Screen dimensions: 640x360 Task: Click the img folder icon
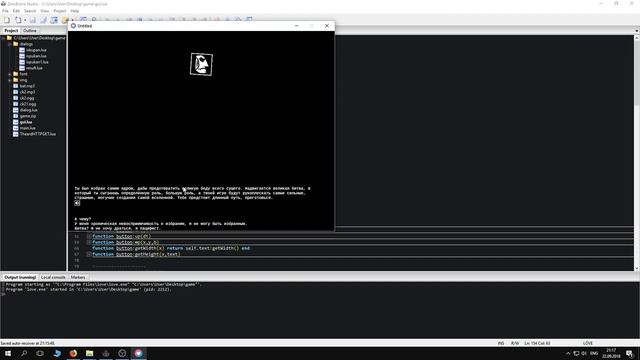pyautogui.click(x=16, y=80)
